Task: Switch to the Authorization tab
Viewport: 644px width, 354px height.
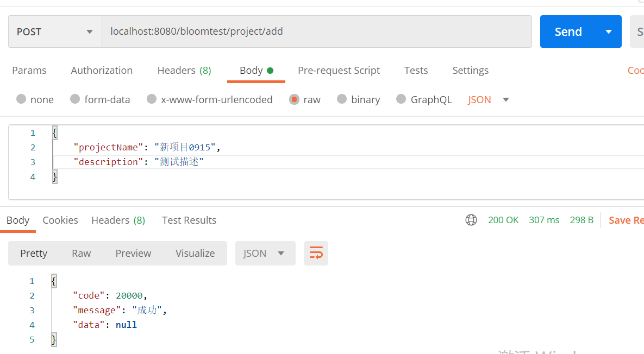Action: pos(102,70)
